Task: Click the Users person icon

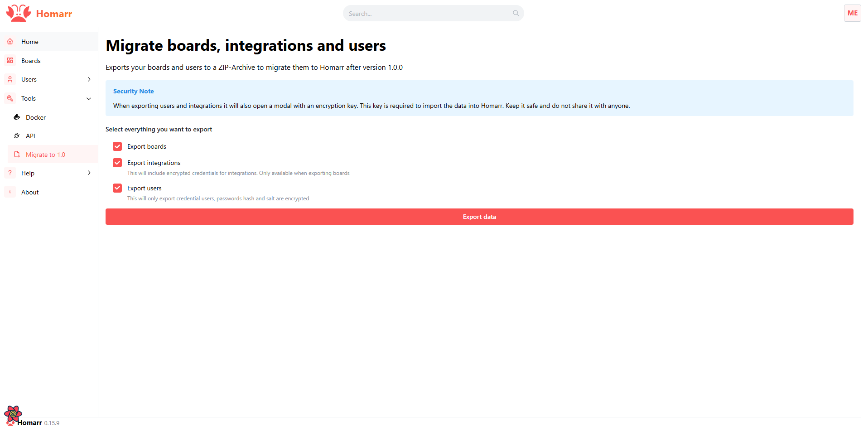Action: (10, 79)
